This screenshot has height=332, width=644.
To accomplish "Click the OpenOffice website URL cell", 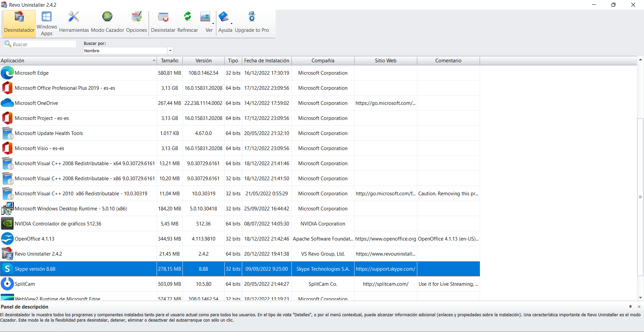I will click(x=386, y=239).
